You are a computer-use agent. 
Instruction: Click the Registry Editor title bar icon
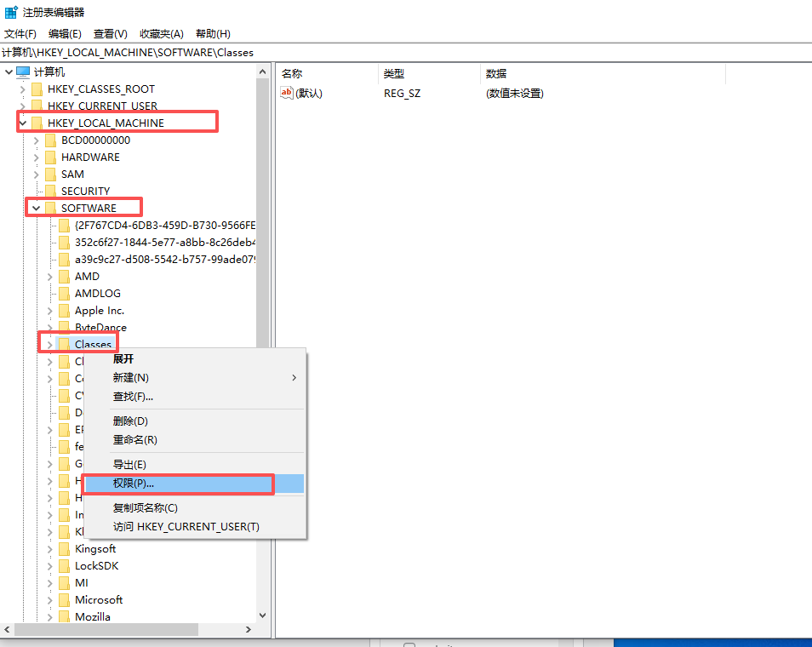[x=11, y=11]
